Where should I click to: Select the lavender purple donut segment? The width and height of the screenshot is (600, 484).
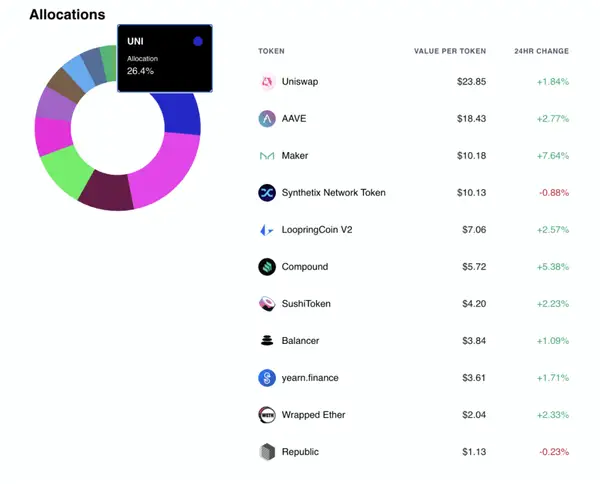tap(56, 105)
